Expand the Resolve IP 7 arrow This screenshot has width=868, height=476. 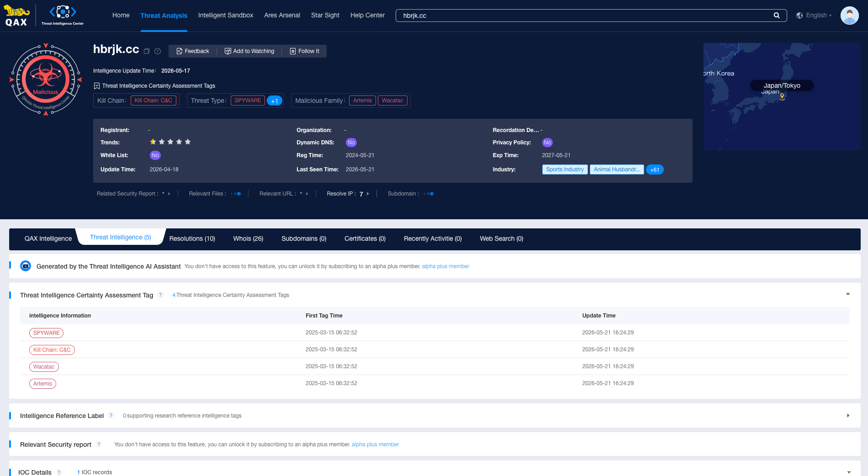pyautogui.click(x=368, y=194)
